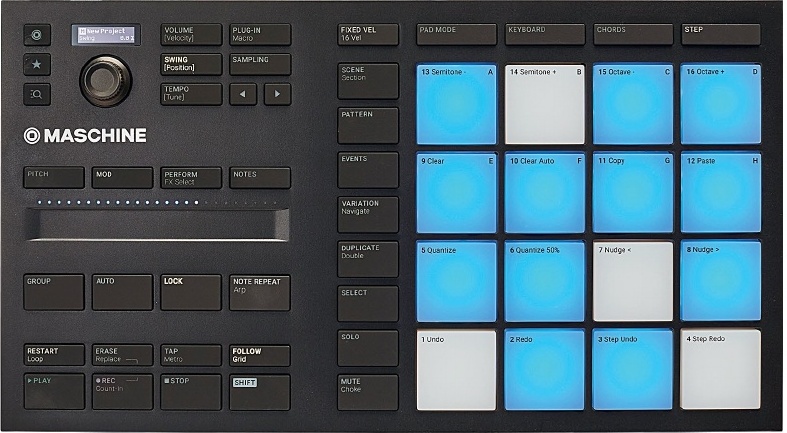Image resolution: width=787 pixels, height=433 pixels.
Task: Toggle the SOLO button
Action: click(368, 348)
